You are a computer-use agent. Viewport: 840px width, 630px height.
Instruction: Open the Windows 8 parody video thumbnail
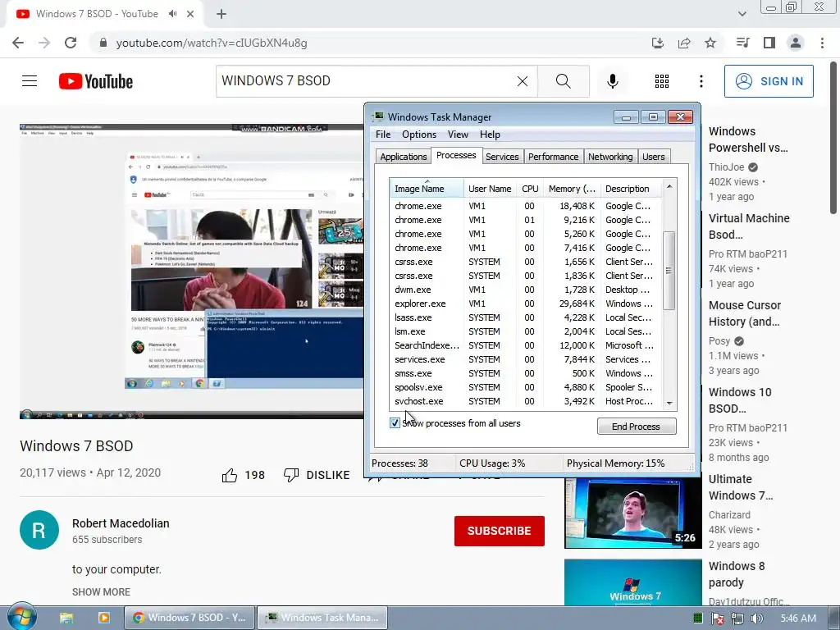coord(632,583)
